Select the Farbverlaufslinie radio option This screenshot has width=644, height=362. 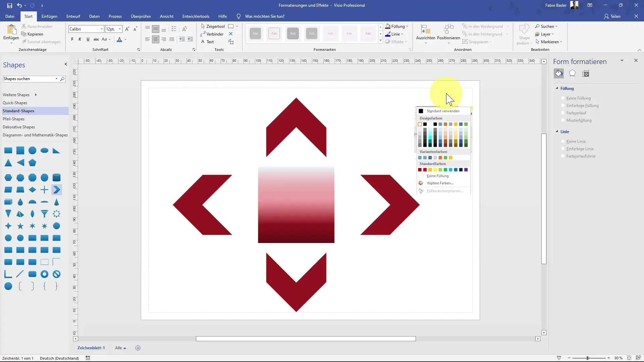pos(563,156)
